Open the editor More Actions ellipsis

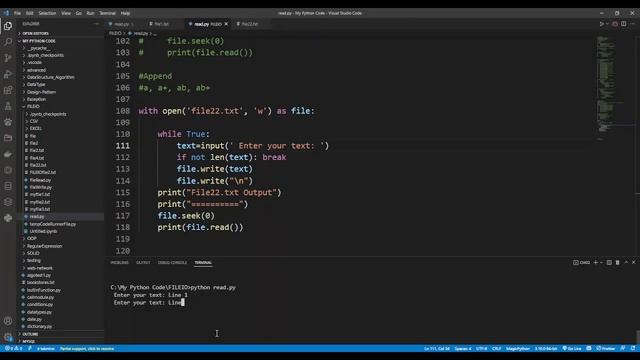[633, 24]
